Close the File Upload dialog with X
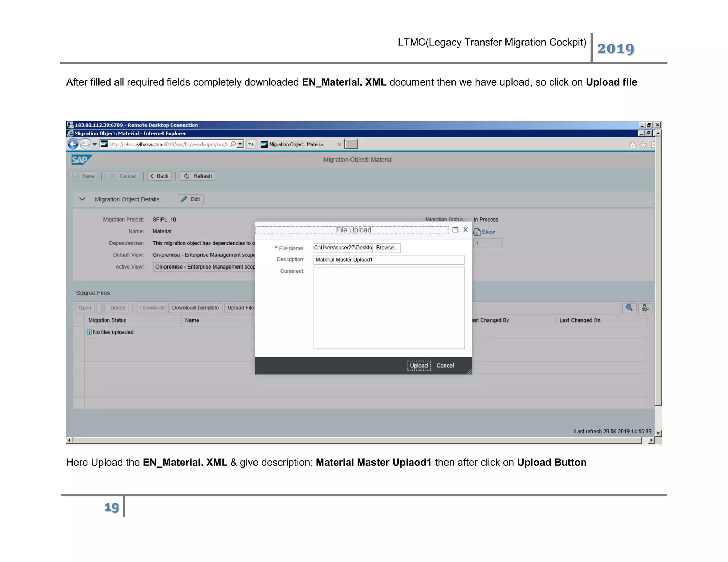The width and height of the screenshot is (728, 562). [x=466, y=230]
